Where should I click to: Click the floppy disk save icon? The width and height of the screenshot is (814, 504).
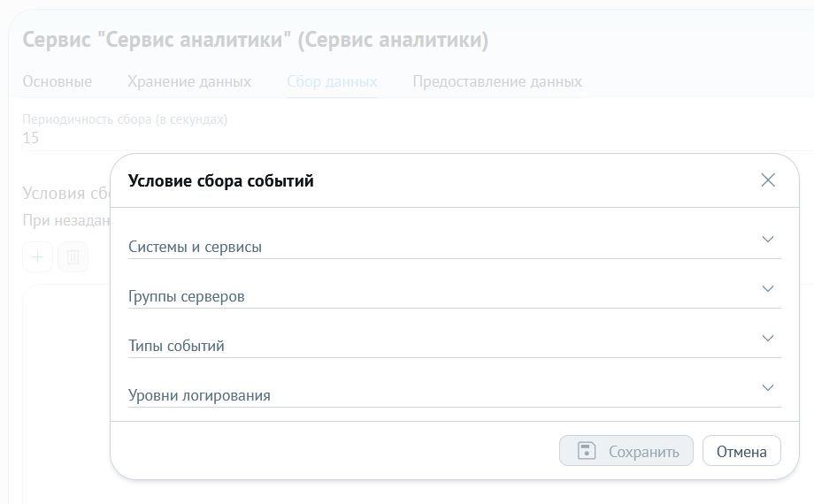click(587, 451)
